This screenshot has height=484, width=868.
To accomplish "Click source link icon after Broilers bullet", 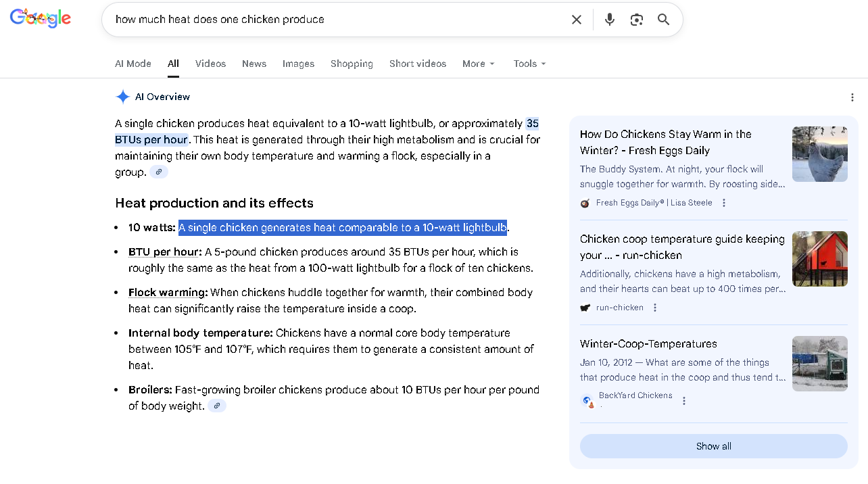I will click(217, 406).
